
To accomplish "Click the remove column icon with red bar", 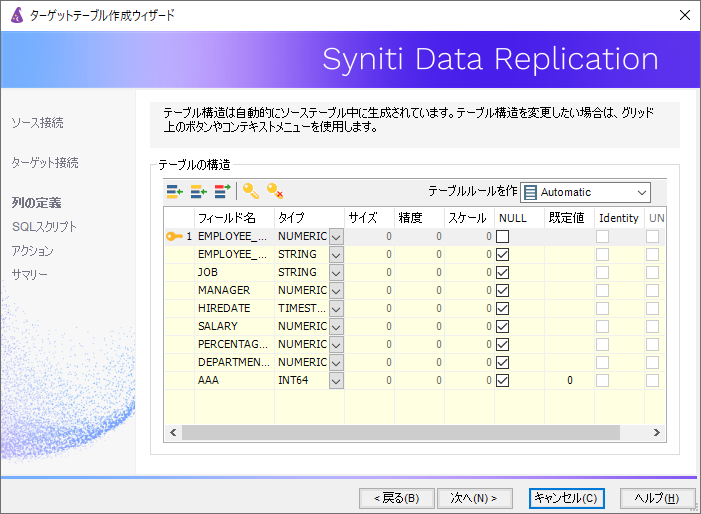I will [x=222, y=192].
